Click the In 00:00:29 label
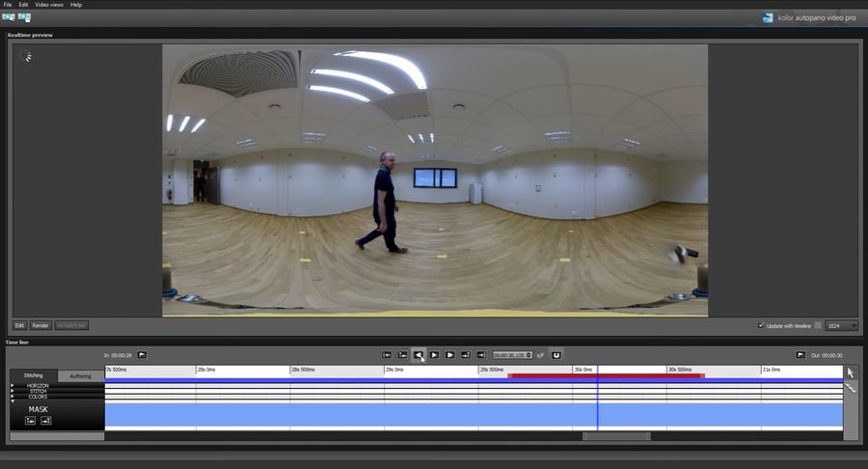The image size is (868, 469). (x=118, y=355)
